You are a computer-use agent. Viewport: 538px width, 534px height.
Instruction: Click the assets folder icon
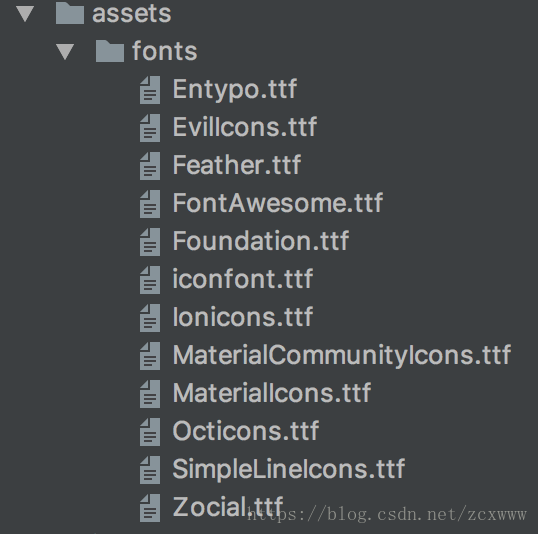(x=70, y=13)
